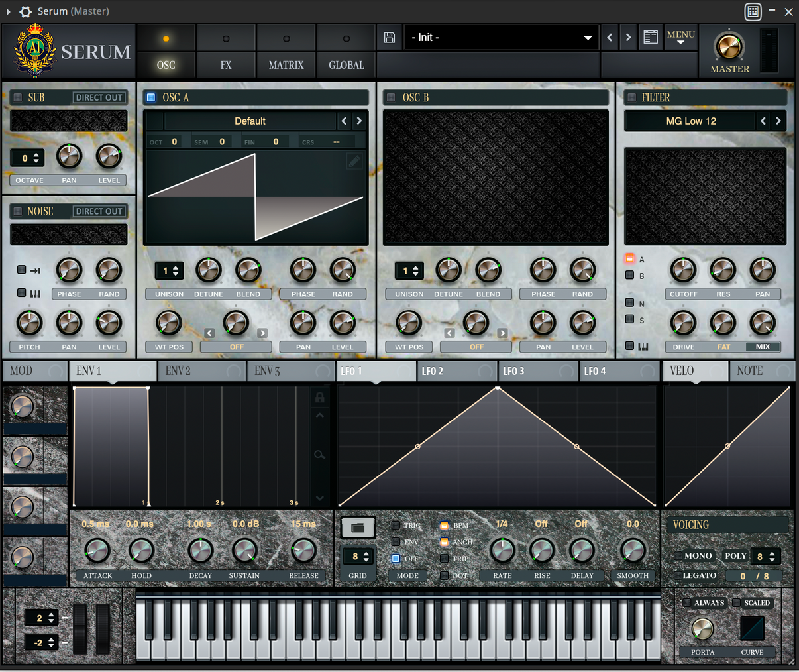
Task: Click DIRECT OUT on the SUB oscillator
Action: (x=98, y=97)
